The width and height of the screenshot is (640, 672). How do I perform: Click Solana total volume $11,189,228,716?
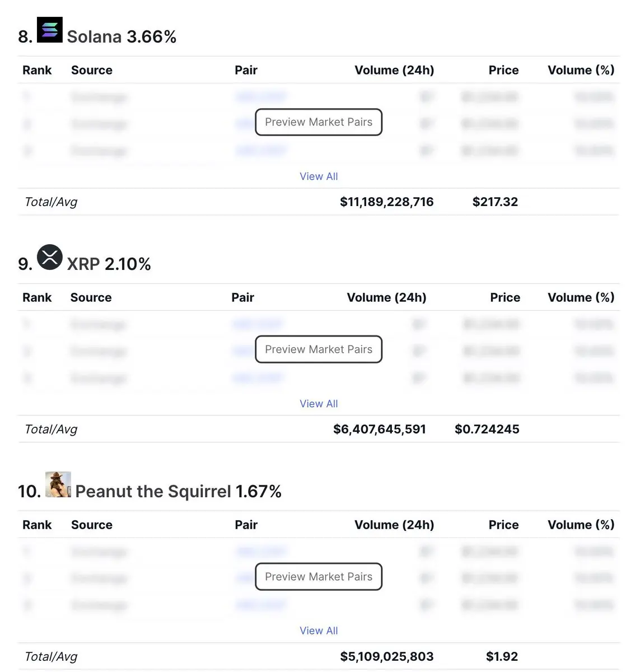tap(386, 202)
